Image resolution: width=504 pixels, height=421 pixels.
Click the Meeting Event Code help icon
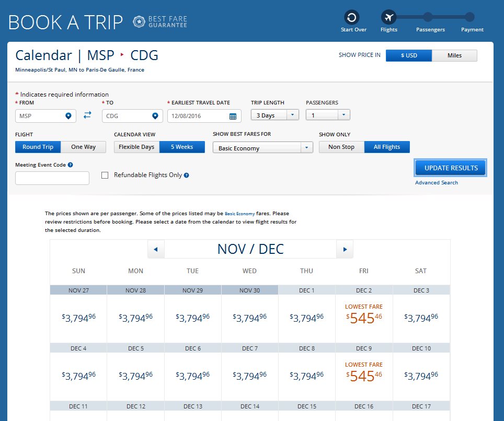pyautogui.click(x=70, y=165)
